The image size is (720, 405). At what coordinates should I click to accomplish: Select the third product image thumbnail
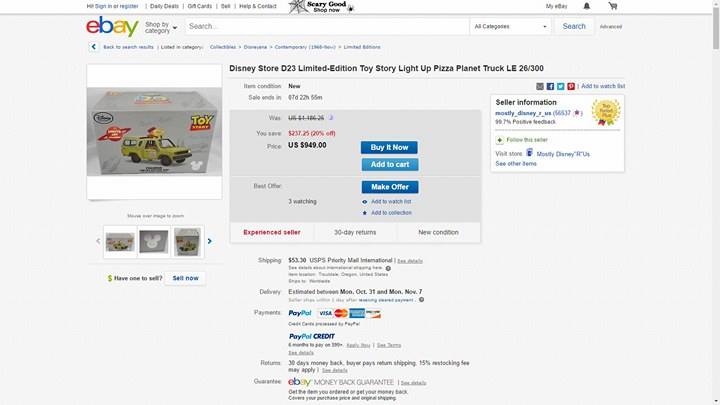click(187, 241)
